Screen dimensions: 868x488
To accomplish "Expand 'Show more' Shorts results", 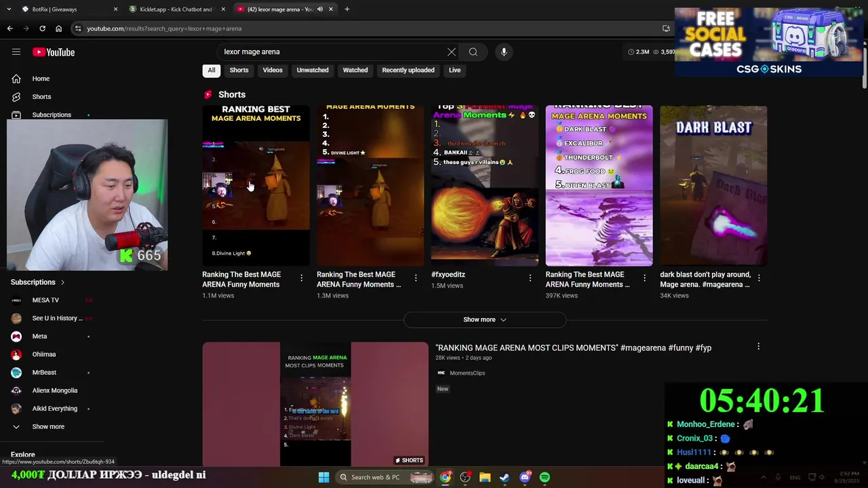I will (485, 320).
